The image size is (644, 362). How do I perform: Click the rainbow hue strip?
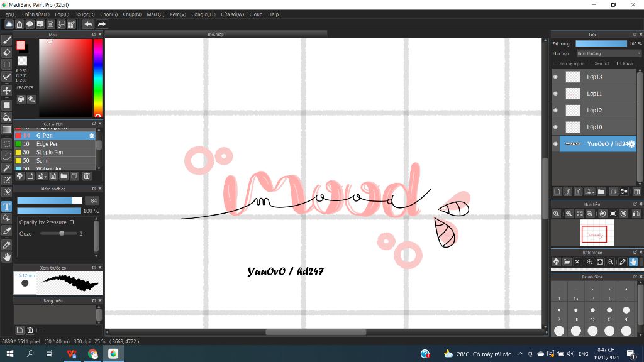pyautogui.click(x=97, y=78)
